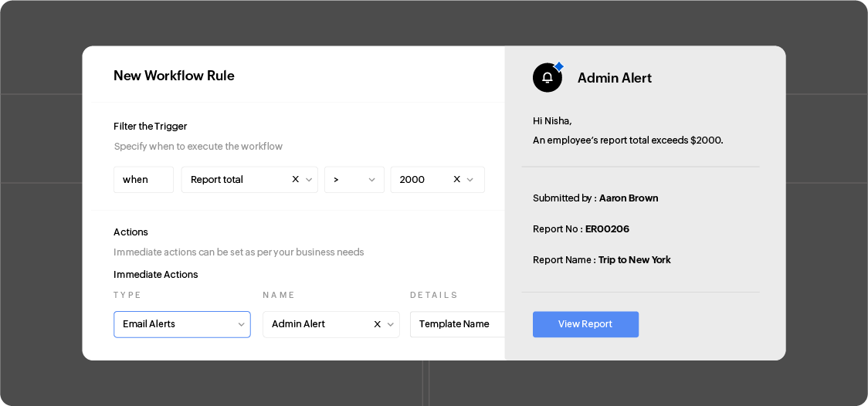868x406 pixels.
Task: Expand the 2000 value dropdown chevron
Action: point(470,180)
